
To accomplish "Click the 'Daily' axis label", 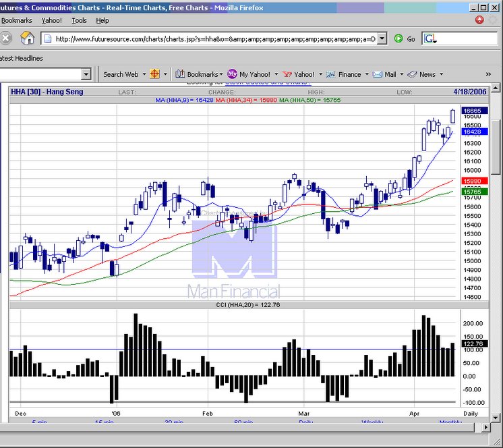I will [x=471, y=414].
